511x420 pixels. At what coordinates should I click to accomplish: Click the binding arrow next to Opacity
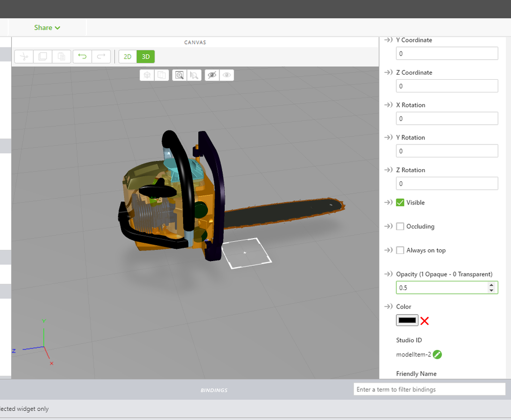(x=388, y=274)
